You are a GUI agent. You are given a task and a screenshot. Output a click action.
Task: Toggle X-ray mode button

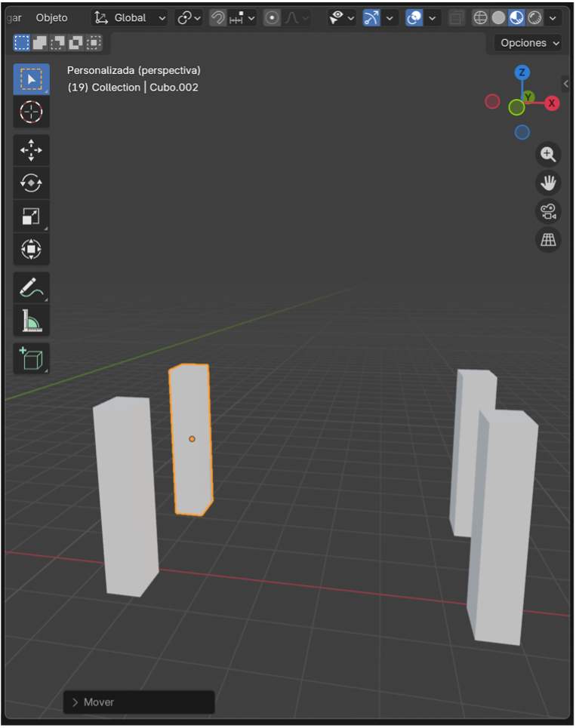(457, 18)
